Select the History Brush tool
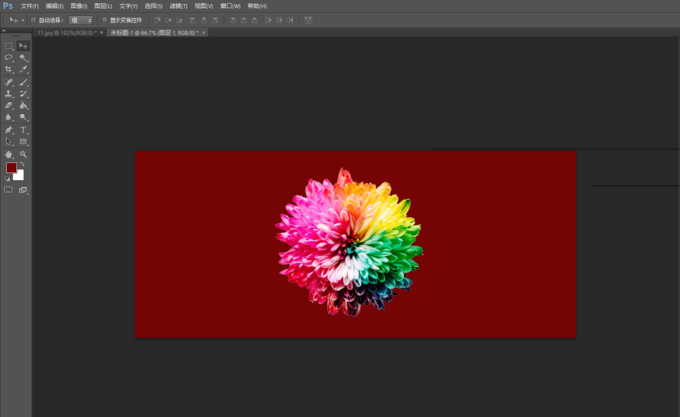The image size is (680, 417). [23, 94]
